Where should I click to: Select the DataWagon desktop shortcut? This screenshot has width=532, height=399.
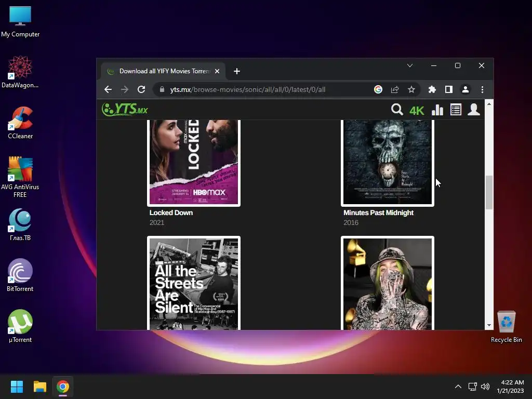click(20, 72)
